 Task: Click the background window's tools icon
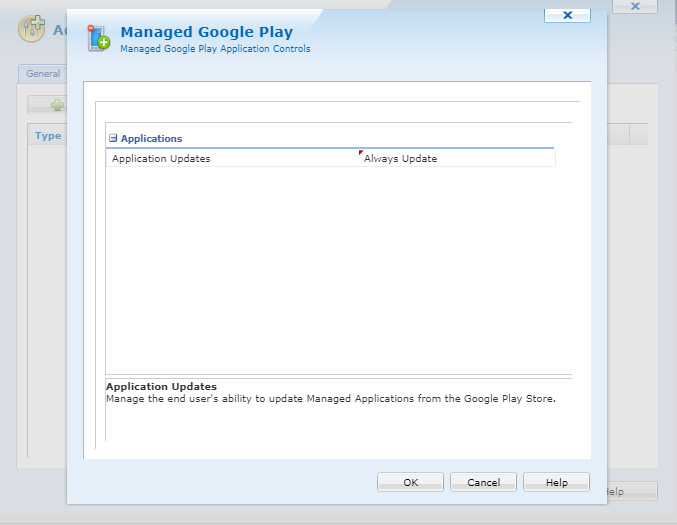(32, 28)
